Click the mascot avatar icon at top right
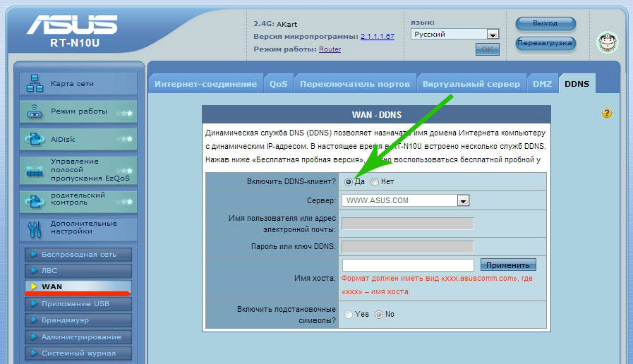 607,44
